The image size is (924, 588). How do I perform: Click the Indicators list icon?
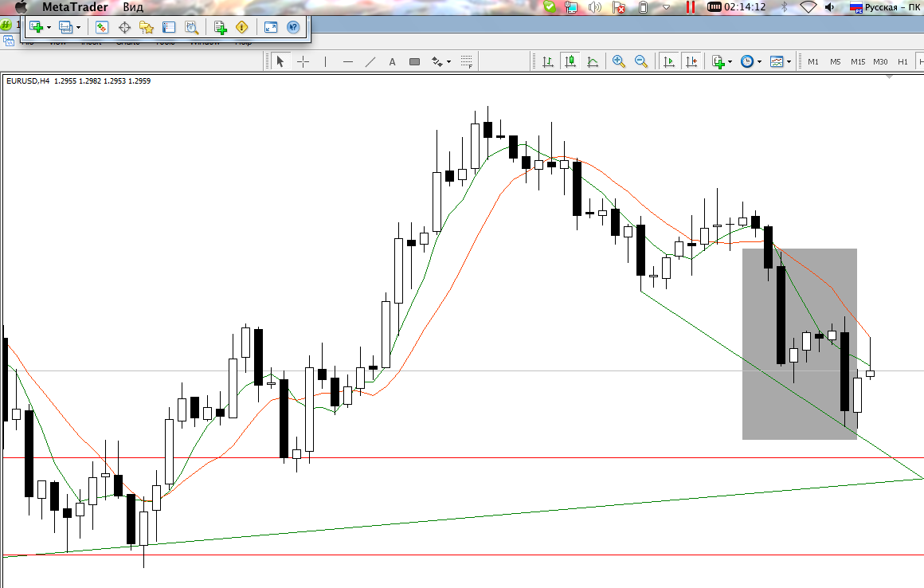(x=718, y=61)
